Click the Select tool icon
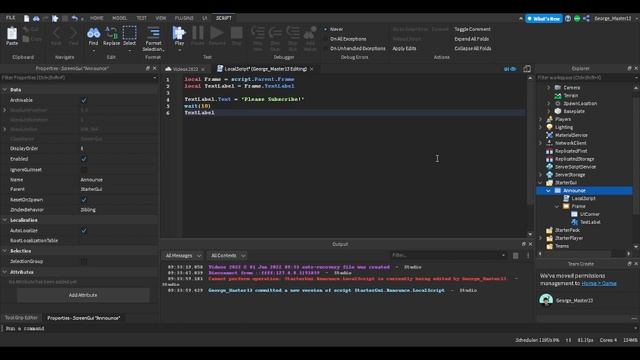Viewport: 640px width, 360px height. 129,33
